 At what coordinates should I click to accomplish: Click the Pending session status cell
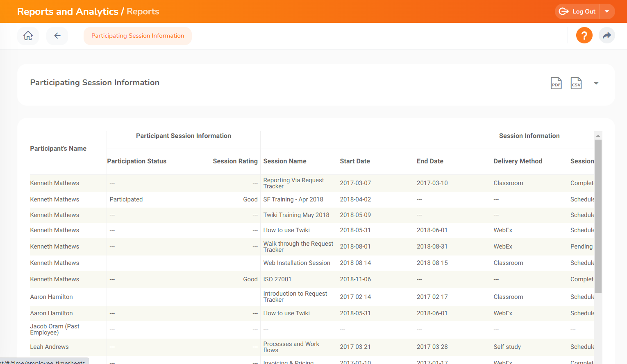click(x=582, y=246)
